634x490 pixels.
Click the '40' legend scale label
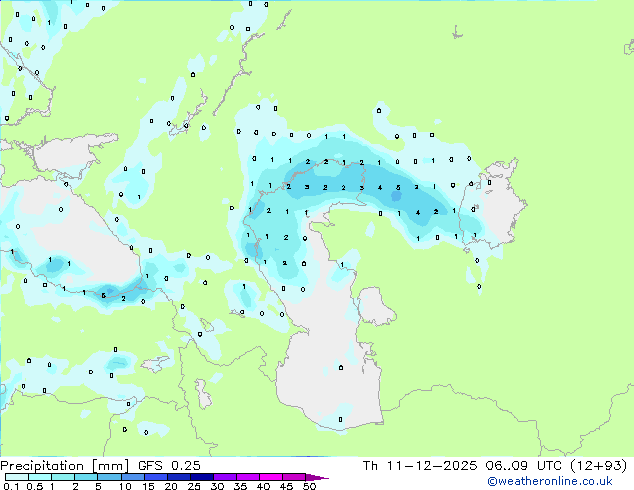click(263, 486)
